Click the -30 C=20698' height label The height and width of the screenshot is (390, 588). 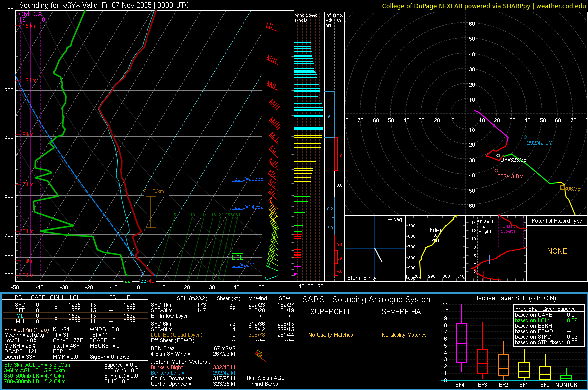[x=248, y=179]
